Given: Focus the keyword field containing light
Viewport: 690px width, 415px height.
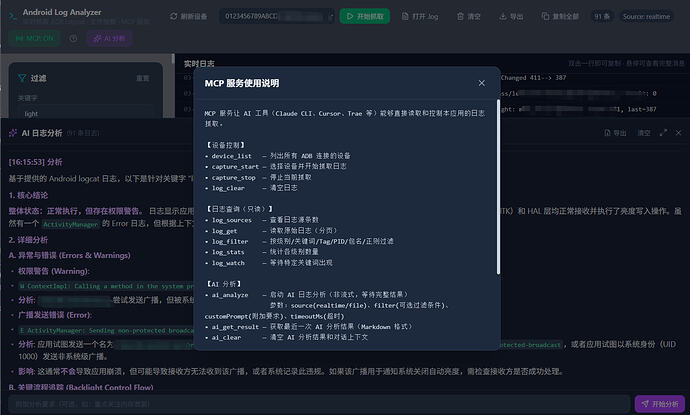Looking at the screenshot, I should click(86, 114).
